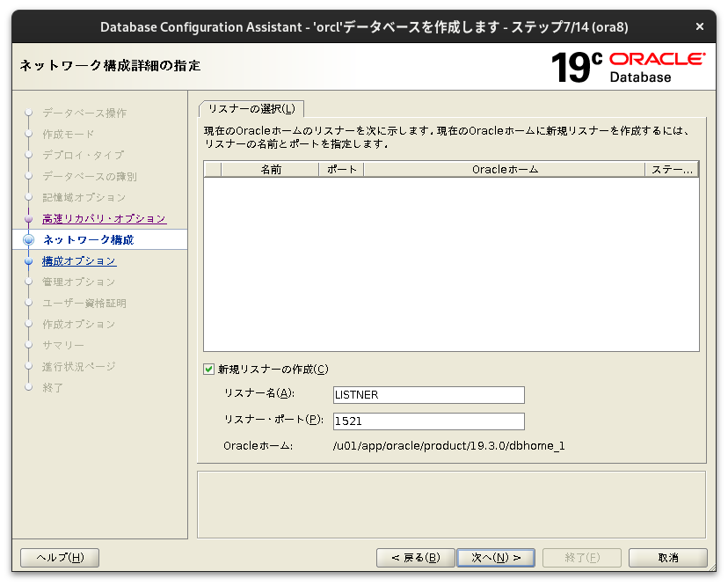Switch to the リスナーの選択 tab
The height and width of the screenshot is (586, 728).
pos(251,107)
